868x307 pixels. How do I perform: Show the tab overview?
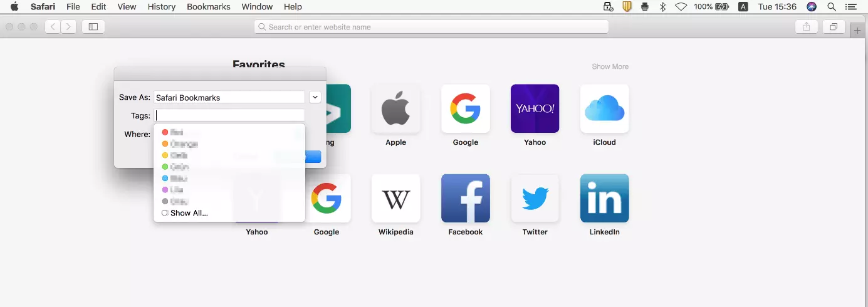pyautogui.click(x=834, y=27)
